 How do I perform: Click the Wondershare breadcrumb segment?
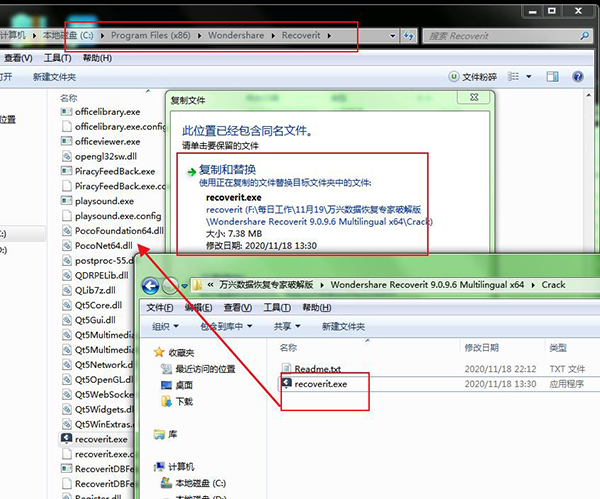click(236, 36)
